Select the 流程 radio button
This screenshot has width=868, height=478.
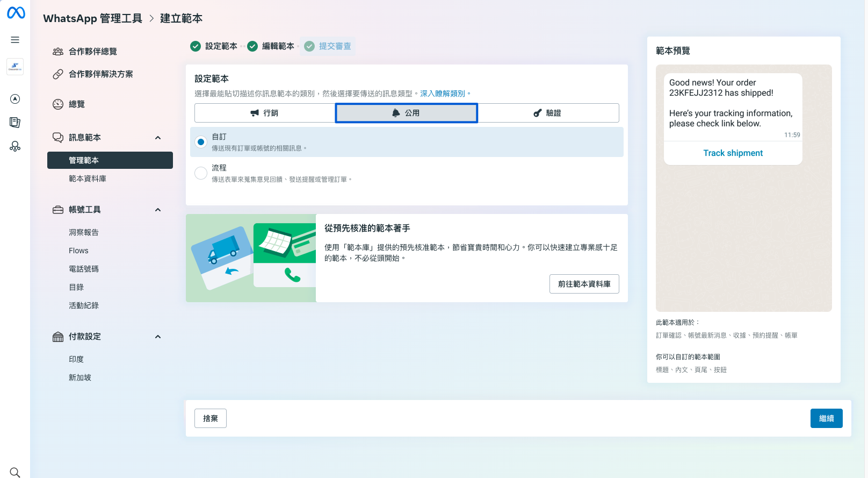tap(201, 173)
